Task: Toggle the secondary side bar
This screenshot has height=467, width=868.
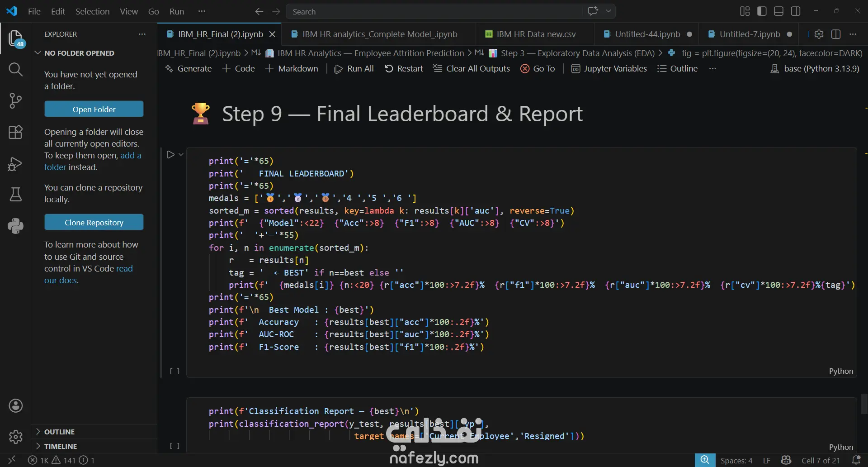Action: coord(796,11)
